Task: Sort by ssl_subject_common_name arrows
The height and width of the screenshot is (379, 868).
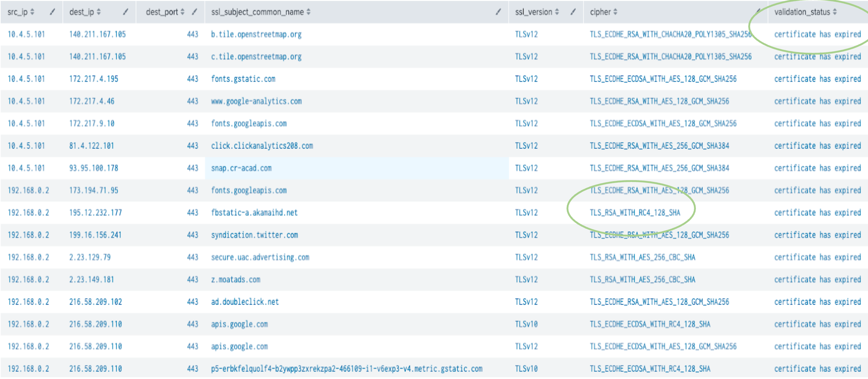Action: click(x=308, y=12)
